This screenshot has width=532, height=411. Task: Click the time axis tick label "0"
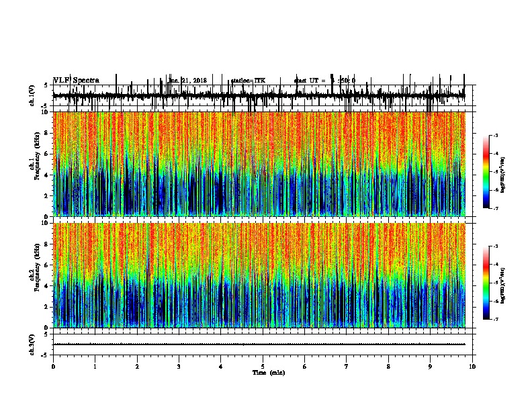point(53,367)
